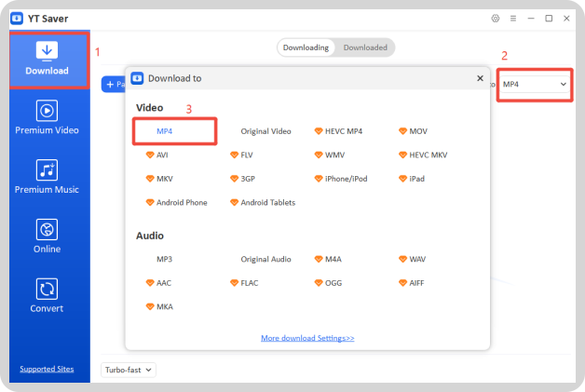This screenshot has width=585, height=392.
Task: Expand the Turbo-fast speed dropdown
Action: coord(128,370)
